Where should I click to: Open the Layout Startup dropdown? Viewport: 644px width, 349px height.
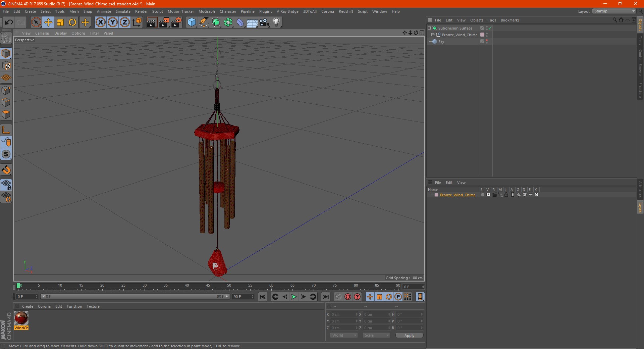click(614, 11)
